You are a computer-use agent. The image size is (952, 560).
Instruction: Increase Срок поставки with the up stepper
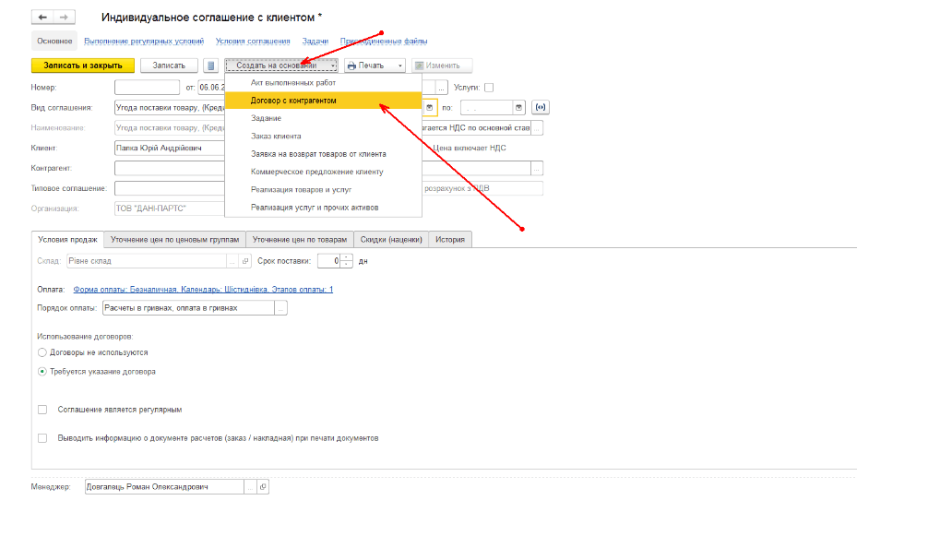coord(346,256)
